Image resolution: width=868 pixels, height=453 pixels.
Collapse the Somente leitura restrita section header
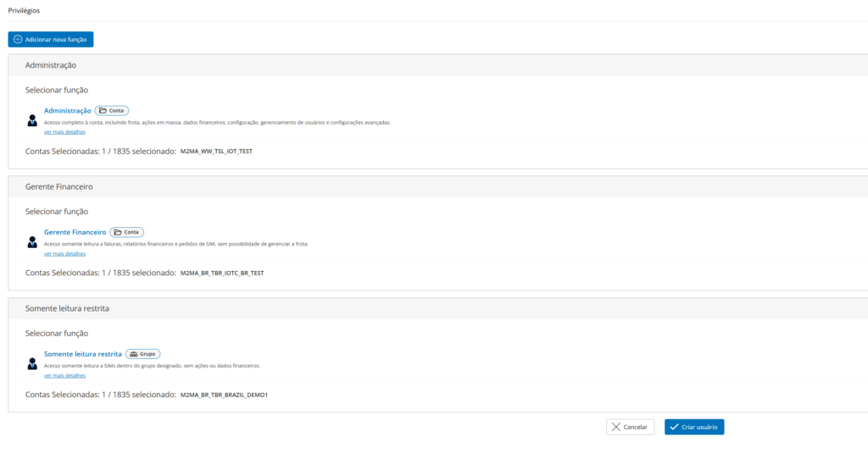[438, 309]
